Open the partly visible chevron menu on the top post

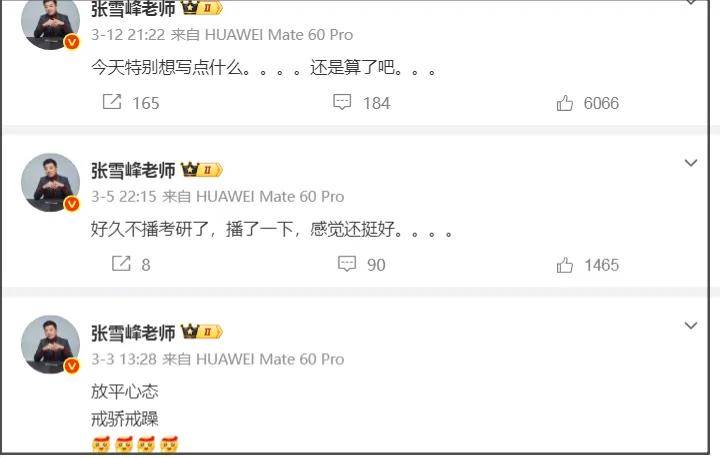tap(691, 2)
